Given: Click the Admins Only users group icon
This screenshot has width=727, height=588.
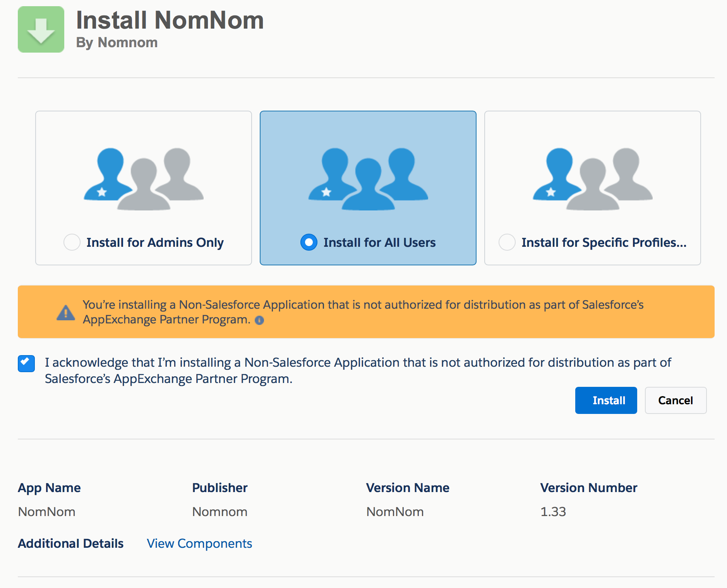Looking at the screenshot, I should coord(144,179).
